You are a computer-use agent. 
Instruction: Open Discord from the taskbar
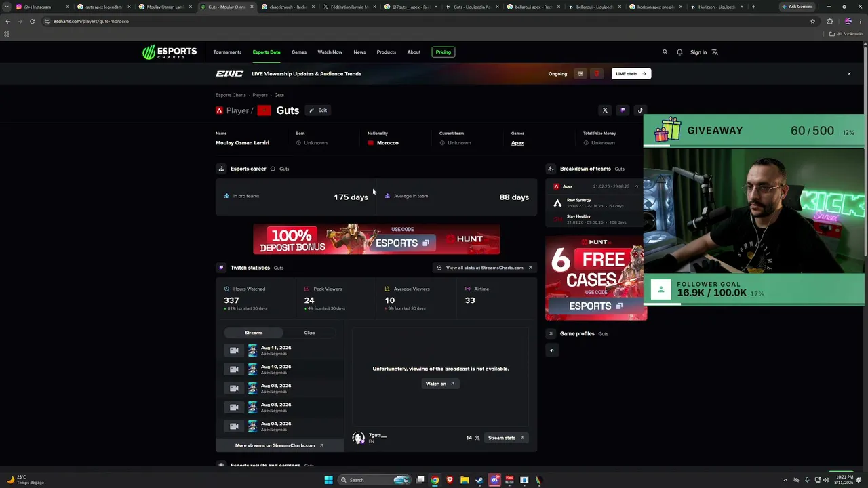494,480
